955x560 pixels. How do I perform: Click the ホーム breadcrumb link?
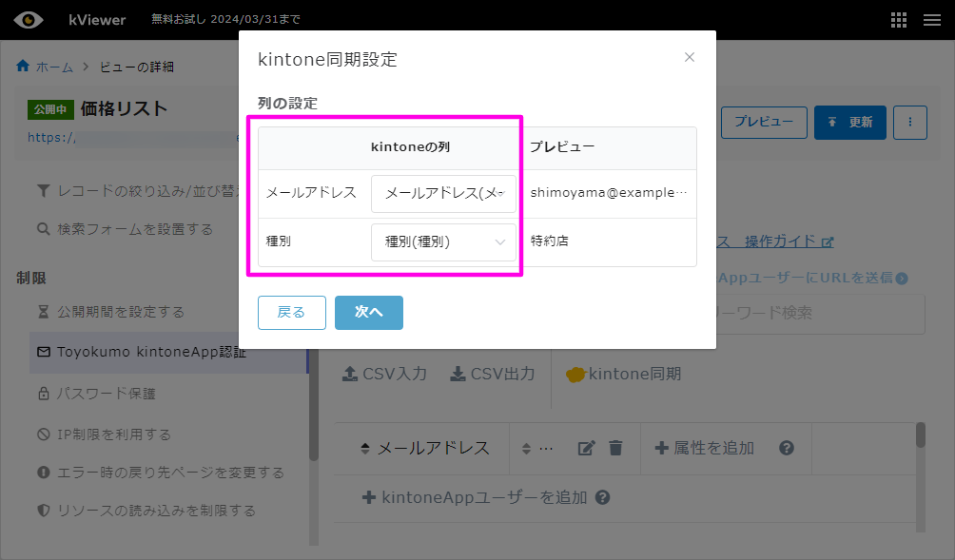pyautogui.click(x=54, y=67)
